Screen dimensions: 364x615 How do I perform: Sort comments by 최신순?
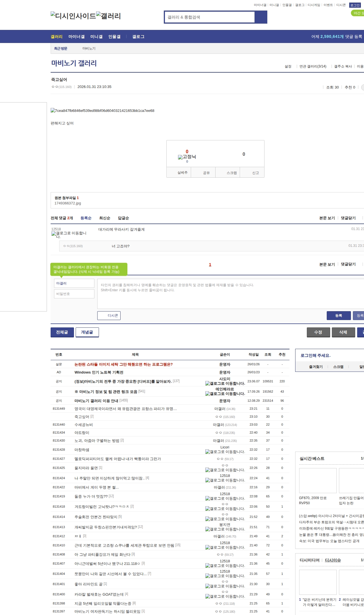(105, 218)
